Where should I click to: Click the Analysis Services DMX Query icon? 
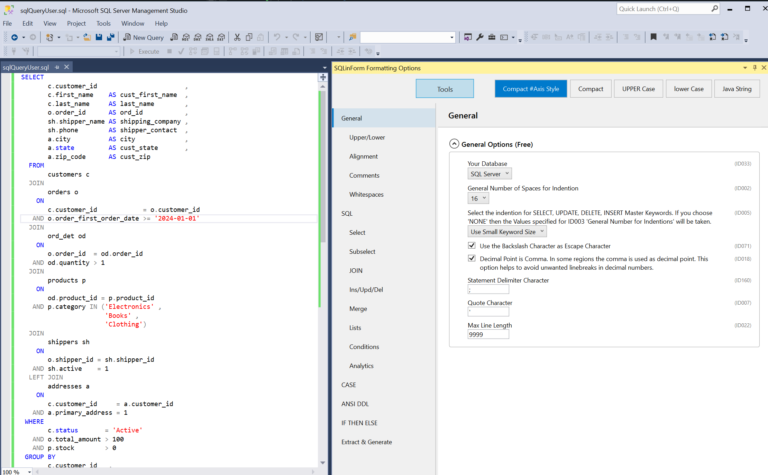click(x=197, y=37)
